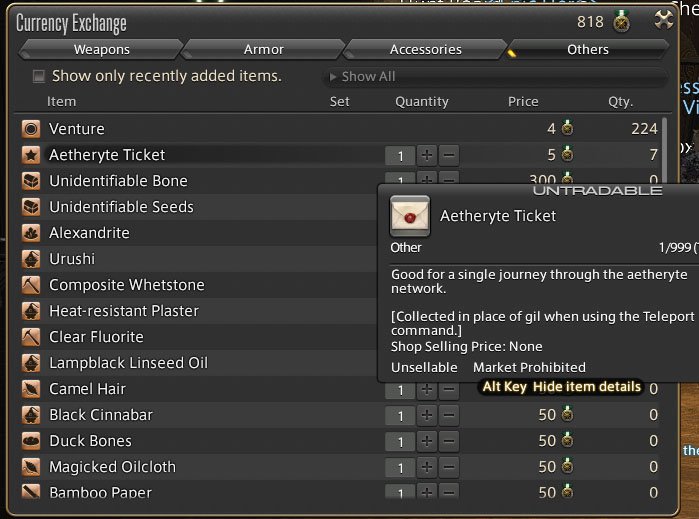Select the Unidentifiable Bone item icon
The height and width of the screenshot is (519, 699).
pyautogui.click(x=31, y=181)
